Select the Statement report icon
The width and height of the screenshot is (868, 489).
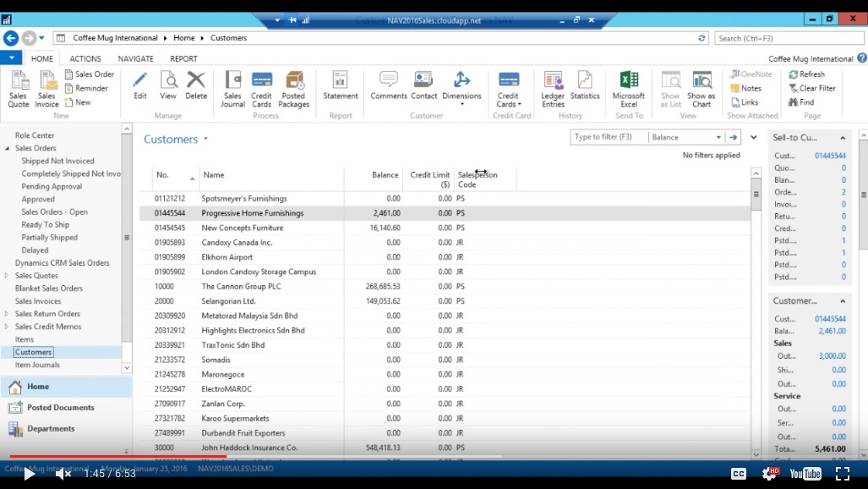[x=340, y=89]
